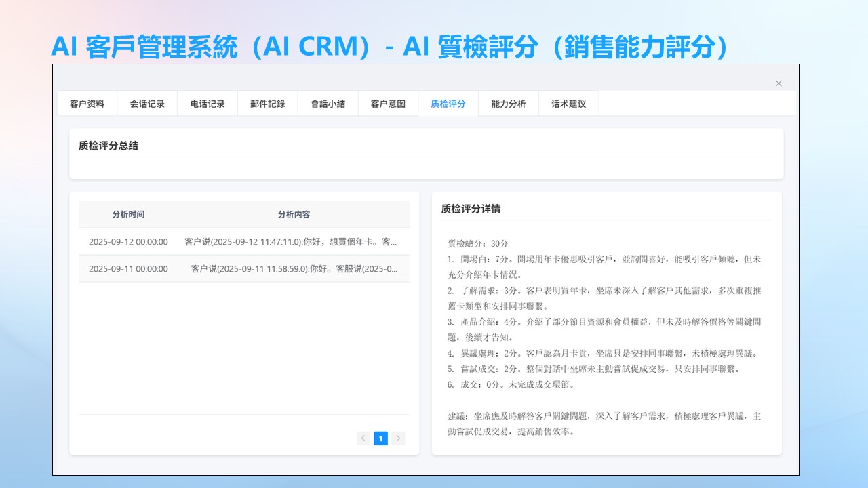The height and width of the screenshot is (488, 868).
Task: Open the 客户意图 tab
Action: 388,104
